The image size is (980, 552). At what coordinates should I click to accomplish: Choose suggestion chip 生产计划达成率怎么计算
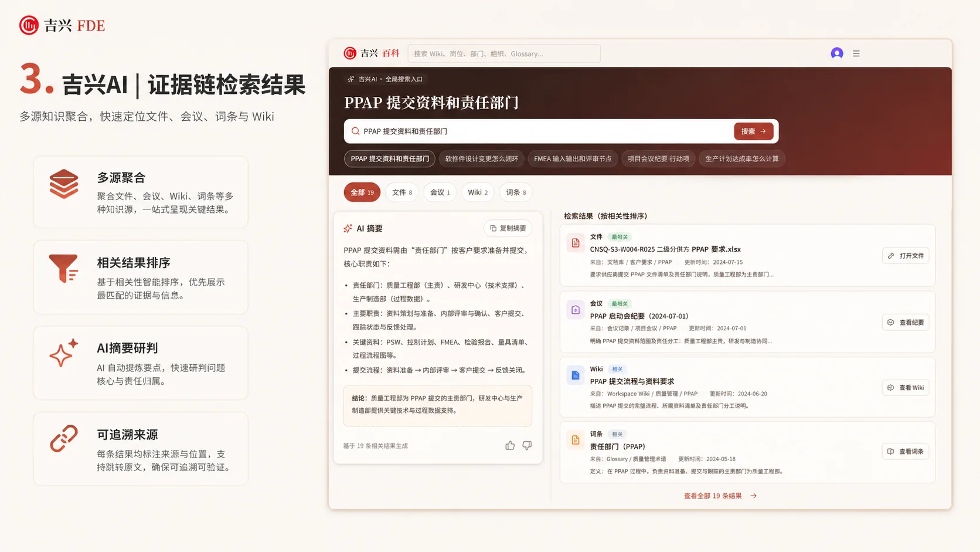742,159
